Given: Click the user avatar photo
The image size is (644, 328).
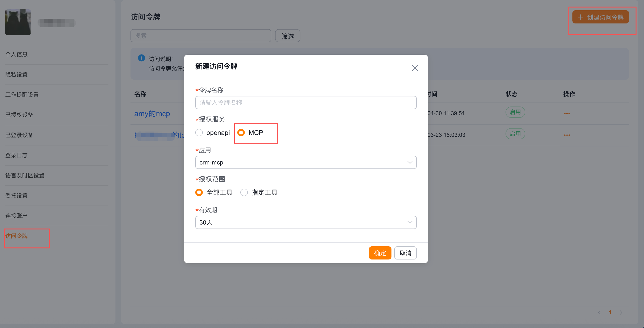Looking at the screenshot, I should tap(18, 22).
